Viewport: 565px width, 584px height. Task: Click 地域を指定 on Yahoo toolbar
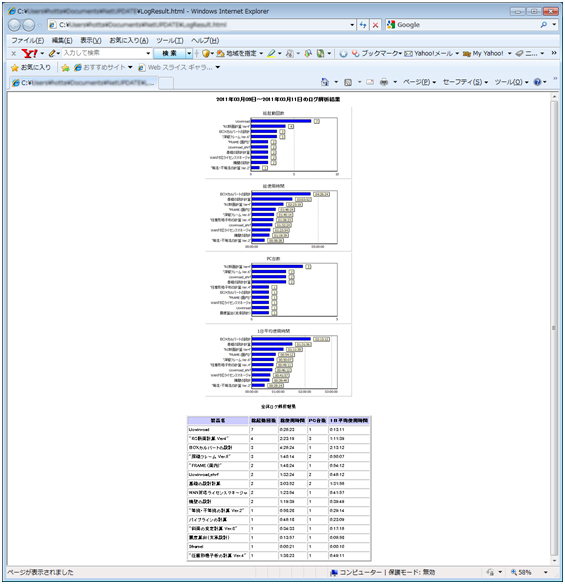tap(237, 54)
